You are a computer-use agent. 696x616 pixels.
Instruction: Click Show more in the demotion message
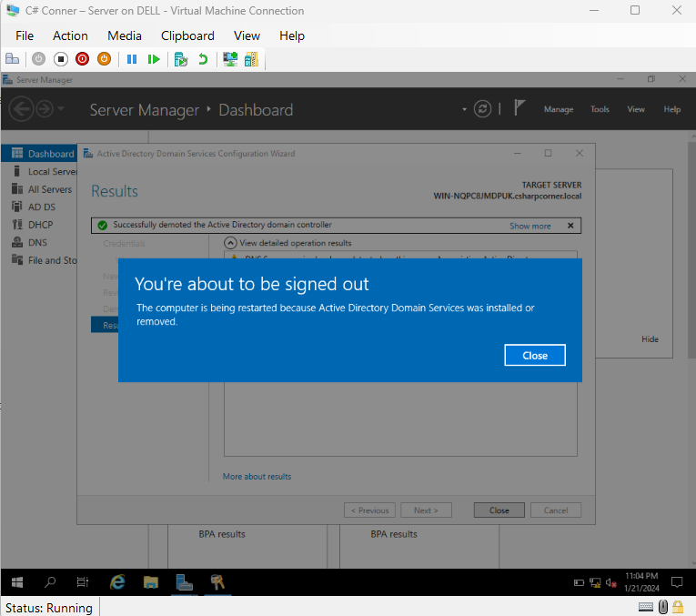pyautogui.click(x=530, y=226)
